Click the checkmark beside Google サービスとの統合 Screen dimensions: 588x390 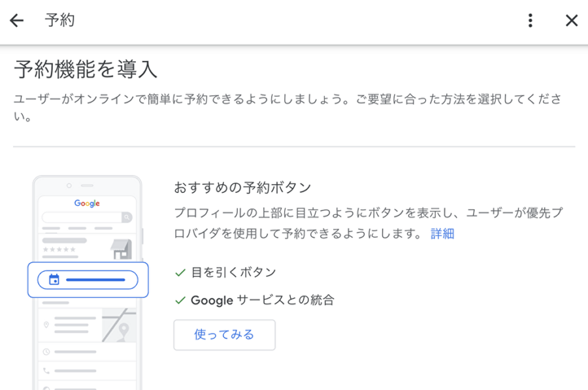180,301
